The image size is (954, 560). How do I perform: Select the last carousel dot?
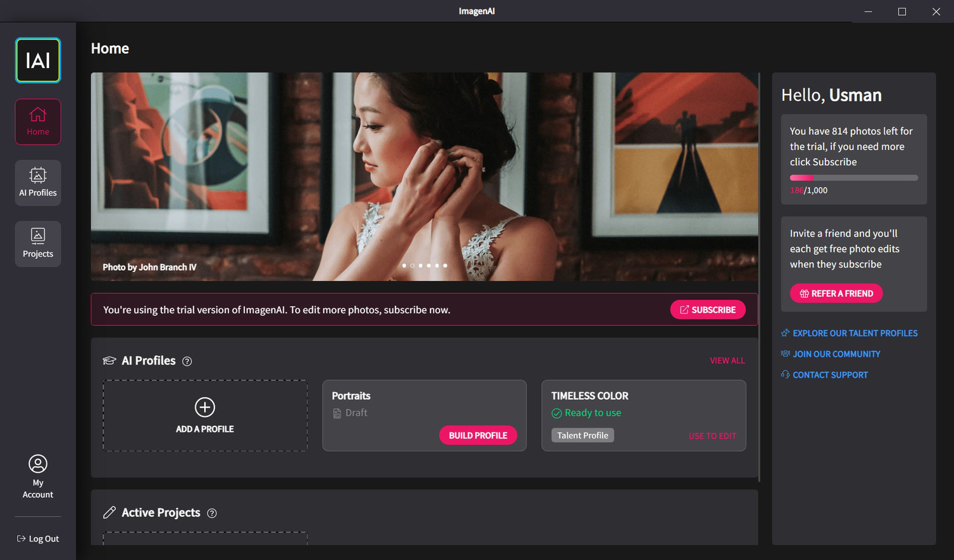point(445,265)
